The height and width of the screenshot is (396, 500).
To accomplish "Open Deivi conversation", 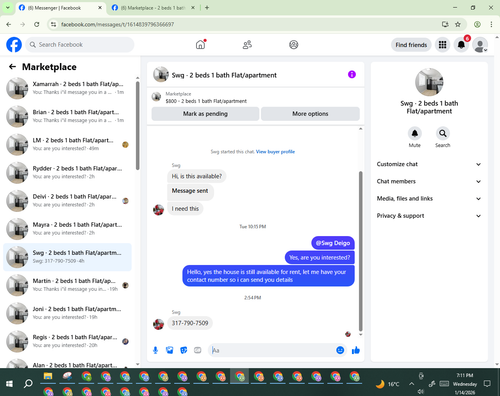I will (67, 201).
